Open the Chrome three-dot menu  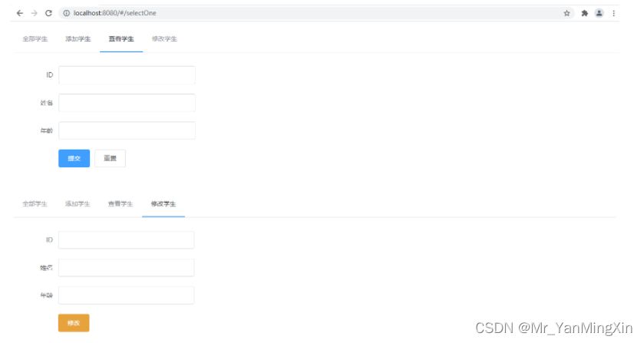tap(613, 13)
